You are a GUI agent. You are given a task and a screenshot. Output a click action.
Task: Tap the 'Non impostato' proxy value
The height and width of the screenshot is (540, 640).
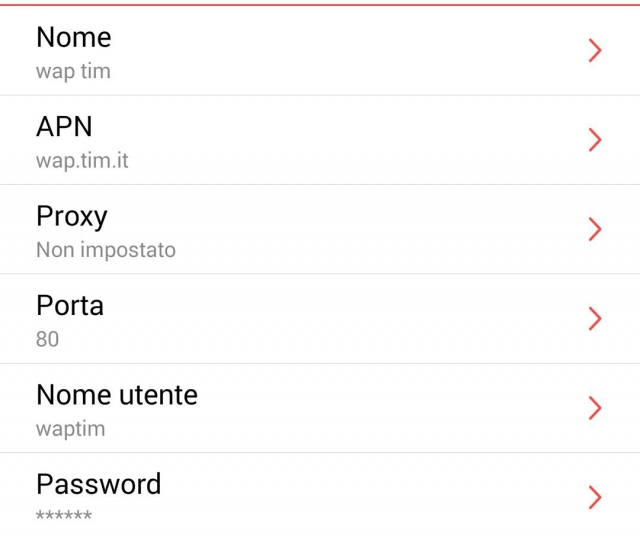(x=105, y=250)
